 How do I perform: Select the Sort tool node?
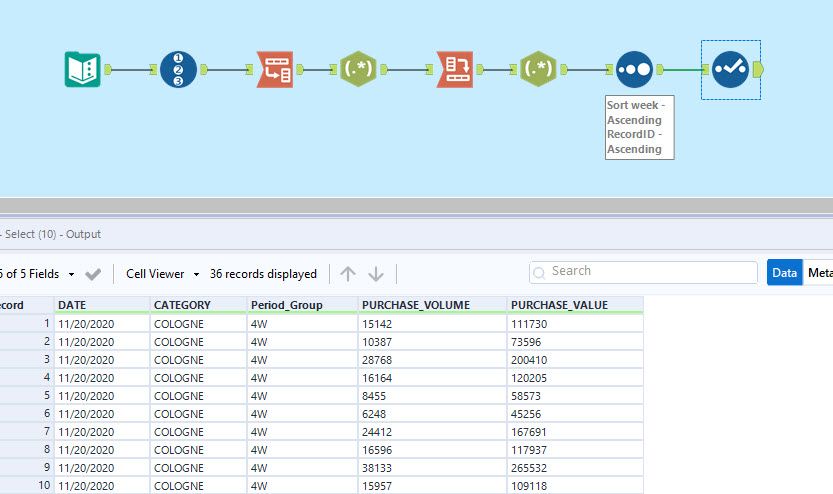pyautogui.click(x=635, y=69)
